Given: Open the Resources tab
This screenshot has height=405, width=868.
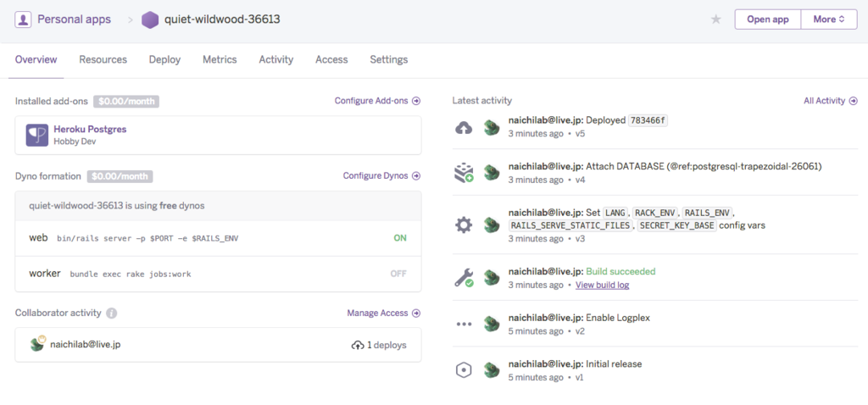Looking at the screenshot, I should coord(103,60).
